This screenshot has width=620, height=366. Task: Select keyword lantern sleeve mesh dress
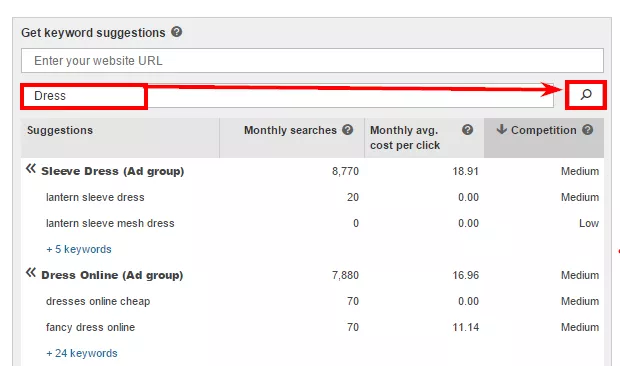pos(110,223)
